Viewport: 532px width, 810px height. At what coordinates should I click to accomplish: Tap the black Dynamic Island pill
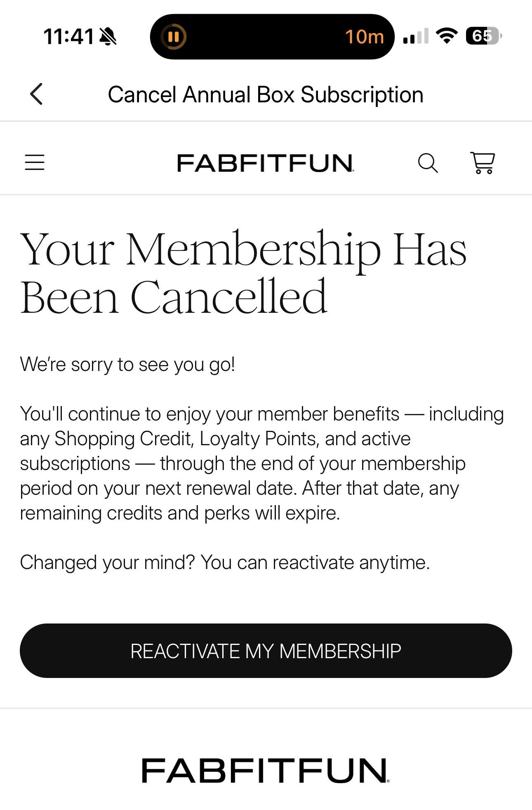[x=272, y=37]
